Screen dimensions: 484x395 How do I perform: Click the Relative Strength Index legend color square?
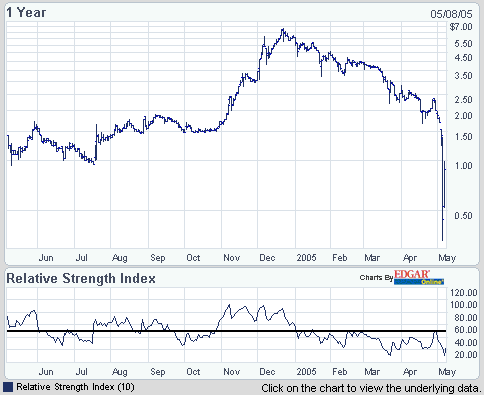[8, 387]
